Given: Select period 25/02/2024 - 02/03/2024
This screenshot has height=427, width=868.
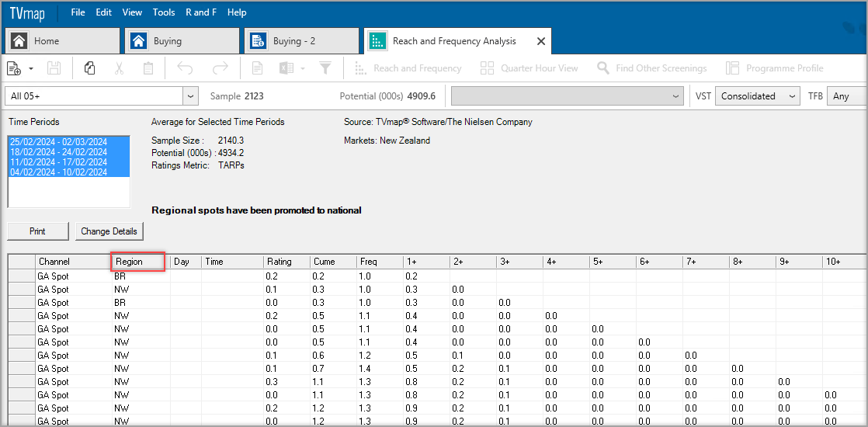Looking at the screenshot, I should [68, 141].
